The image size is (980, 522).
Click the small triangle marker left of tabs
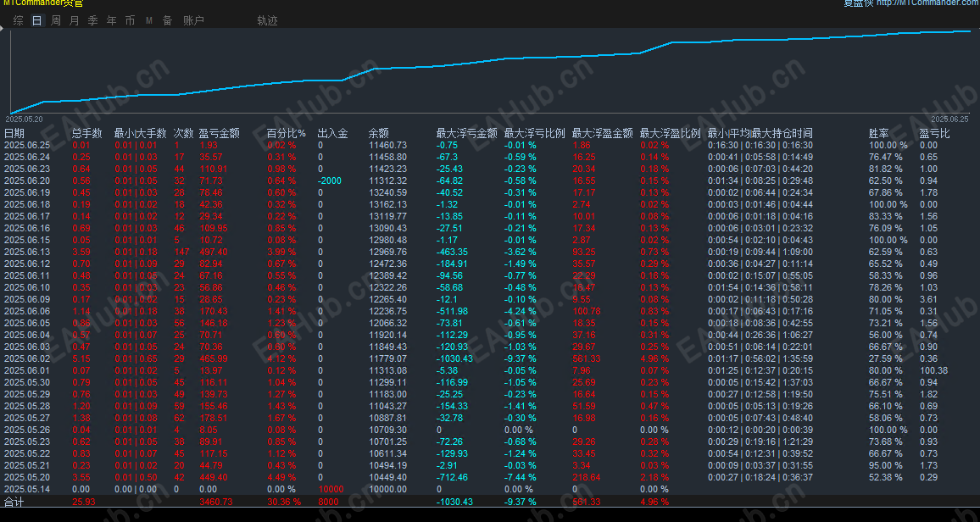pos(3,28)
